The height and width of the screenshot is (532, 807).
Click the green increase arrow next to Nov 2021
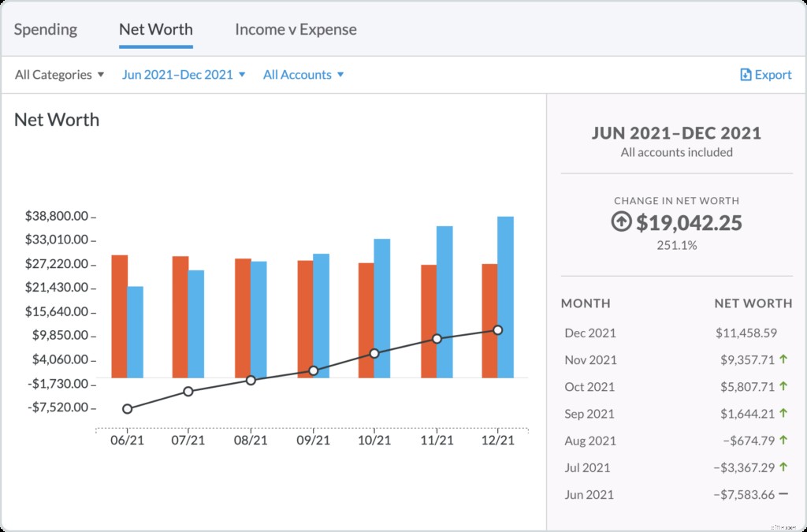(x=783, y=359)
